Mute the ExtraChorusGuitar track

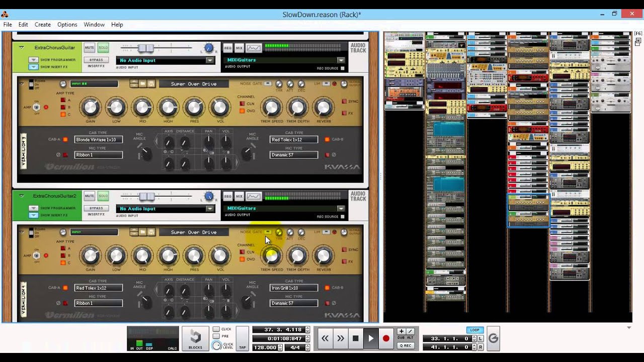(x=90, y=47)
